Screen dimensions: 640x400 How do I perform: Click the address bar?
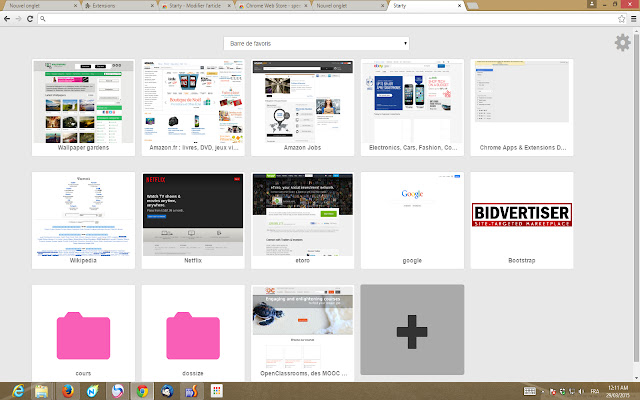coord(331,19)
